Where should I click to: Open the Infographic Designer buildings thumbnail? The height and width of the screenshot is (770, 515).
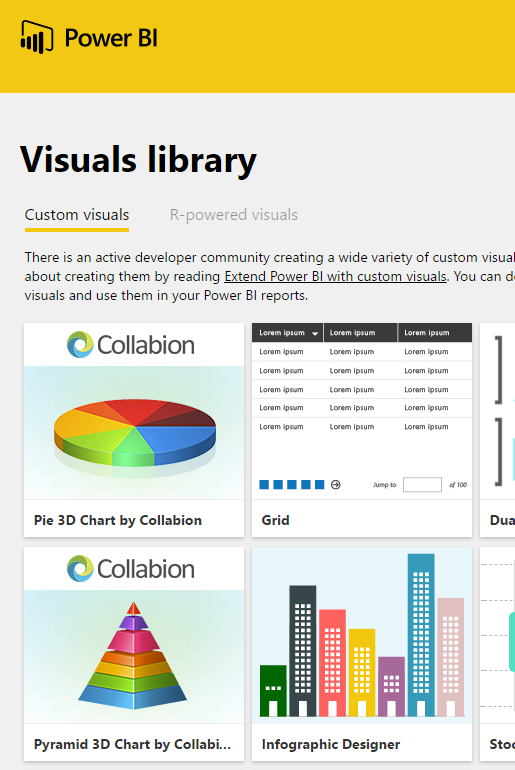point(362,635)
